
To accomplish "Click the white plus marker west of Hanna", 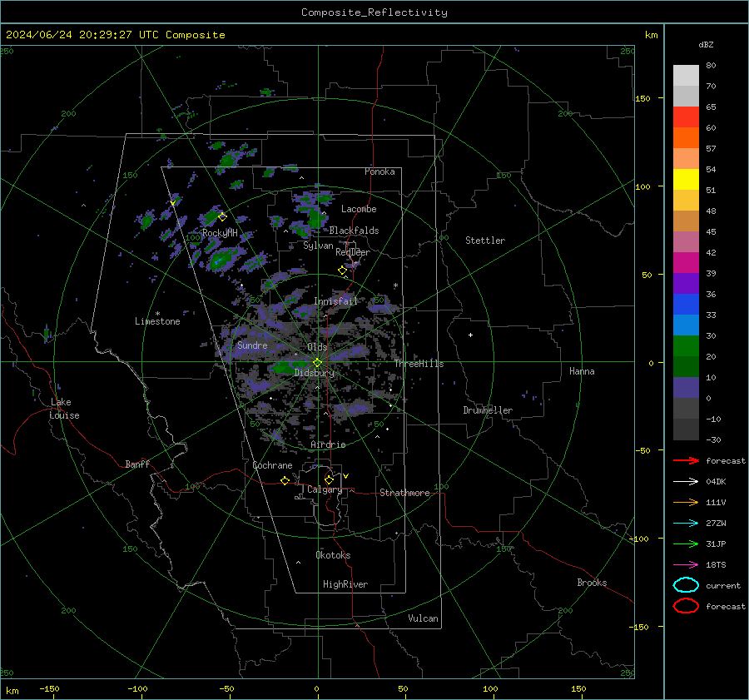I will pos(470,335).
